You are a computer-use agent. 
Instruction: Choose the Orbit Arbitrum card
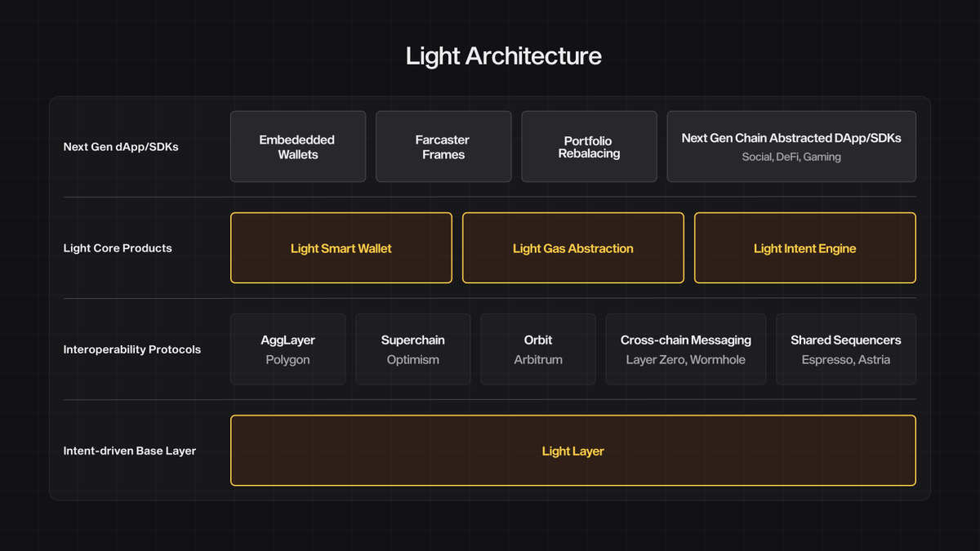click(x=538, y=349)
